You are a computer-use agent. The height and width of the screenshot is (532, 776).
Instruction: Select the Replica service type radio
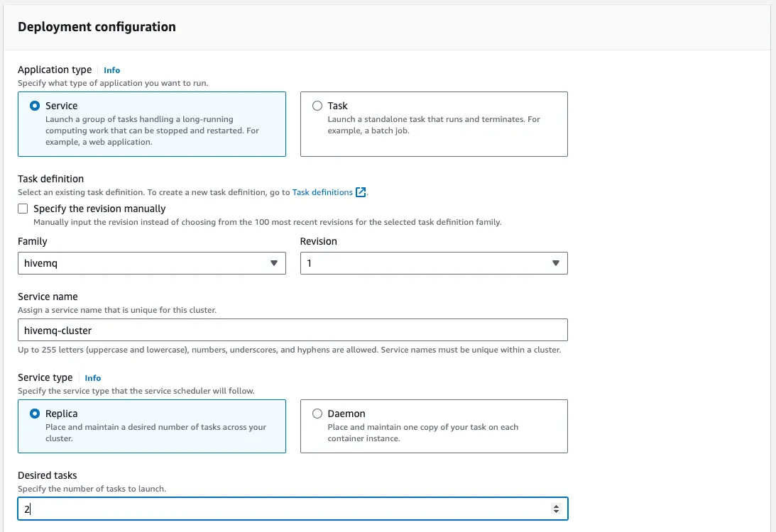(35, 414)
